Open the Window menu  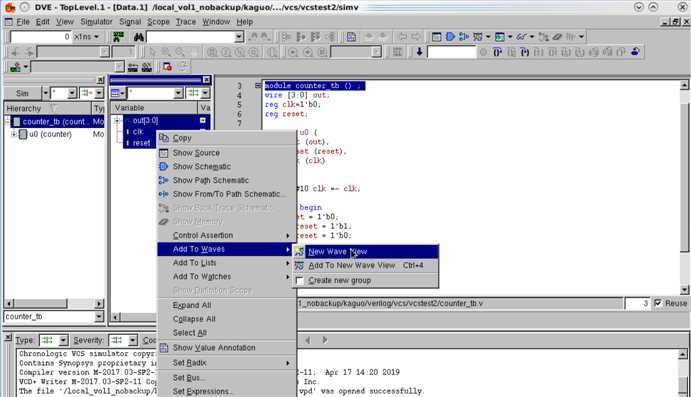[216, 22]
